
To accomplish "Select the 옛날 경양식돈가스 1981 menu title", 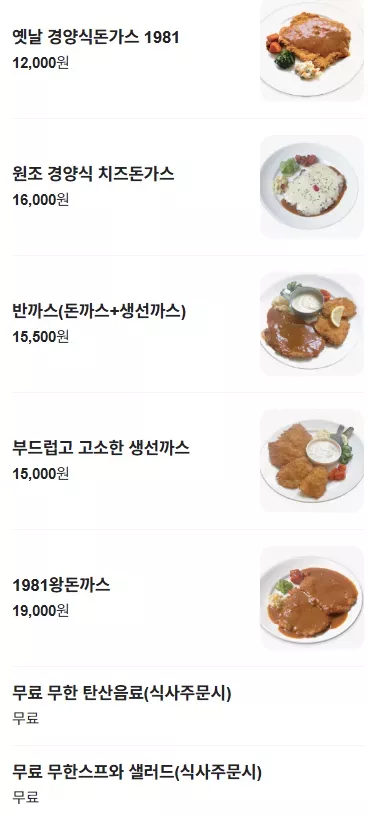I will (96, 37).
